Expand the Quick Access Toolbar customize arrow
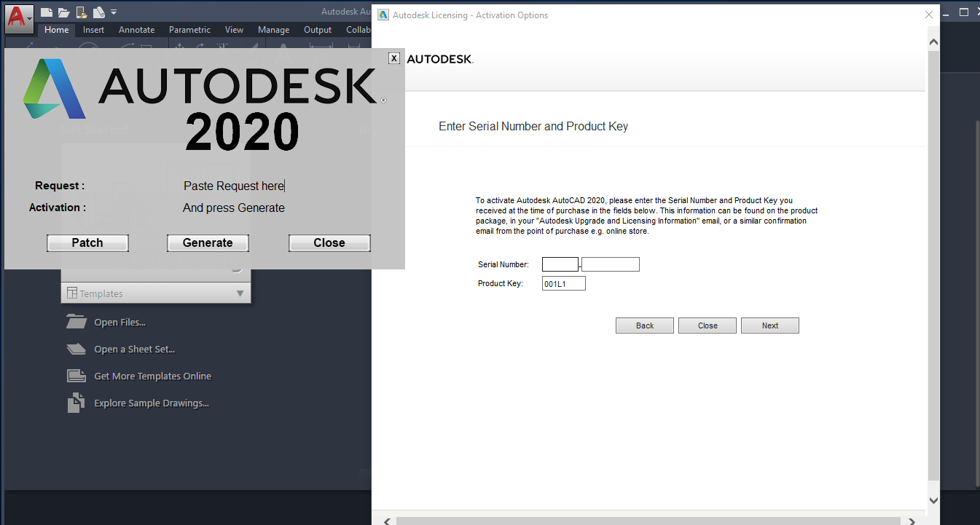This screenshot has height=525, width=980. pyautogui.click(x=114, y=12)
